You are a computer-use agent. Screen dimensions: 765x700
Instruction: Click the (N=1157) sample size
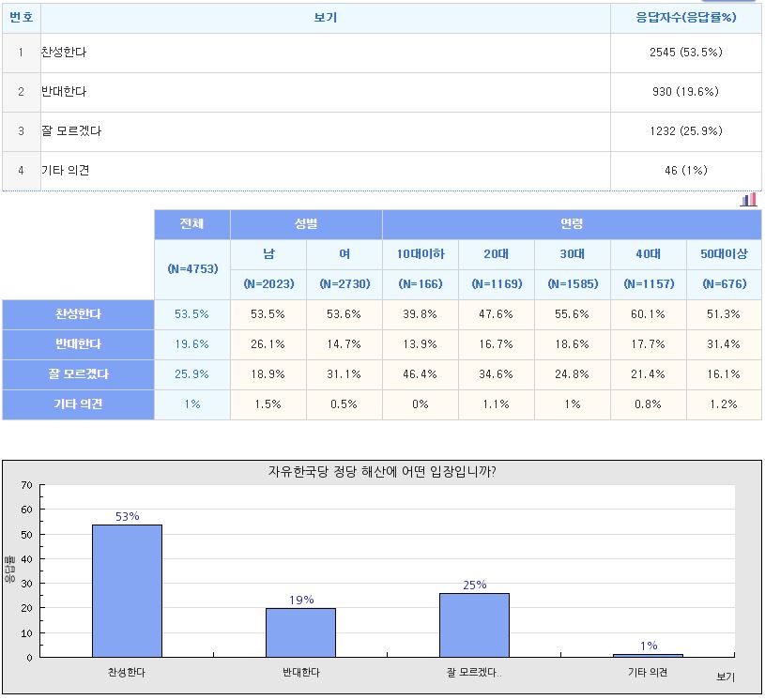click(x=649, y=284)
